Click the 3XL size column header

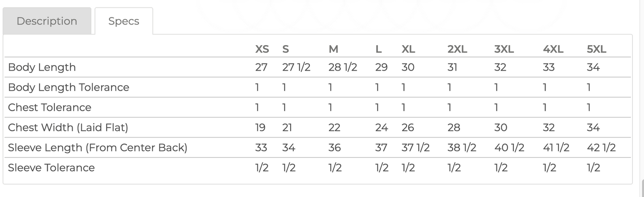[x=504, y=49]
